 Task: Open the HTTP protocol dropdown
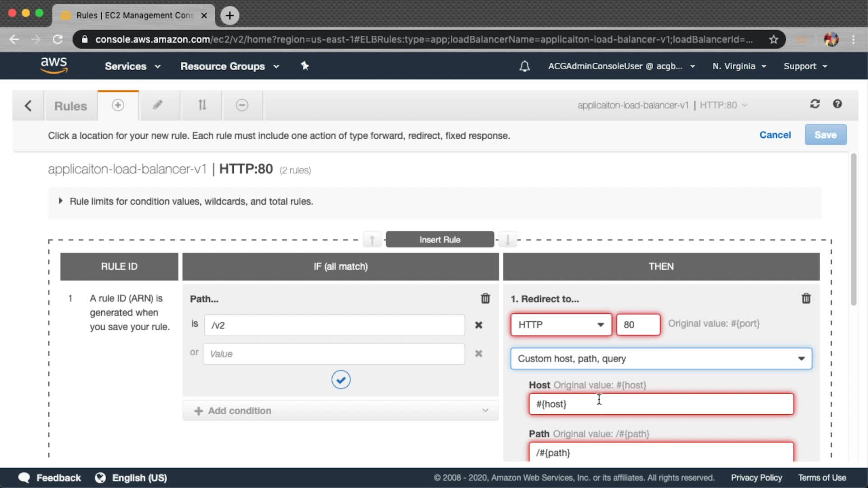(x=561, y=325)
